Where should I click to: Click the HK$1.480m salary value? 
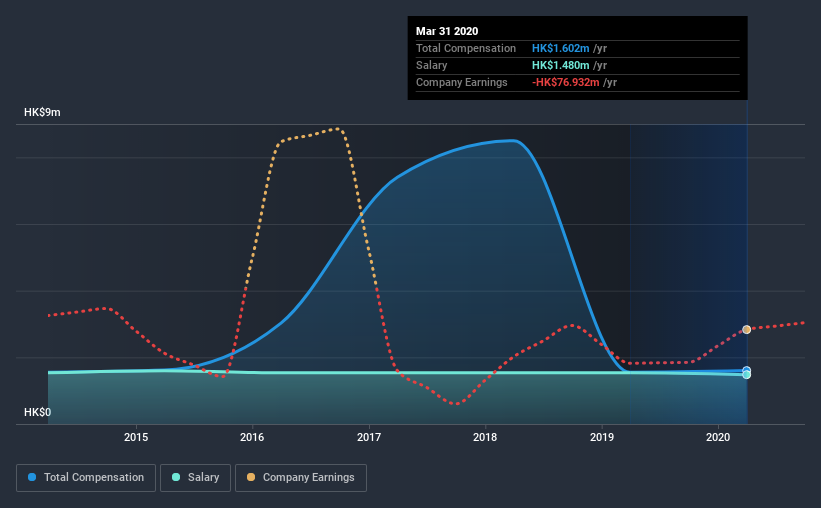561,65
